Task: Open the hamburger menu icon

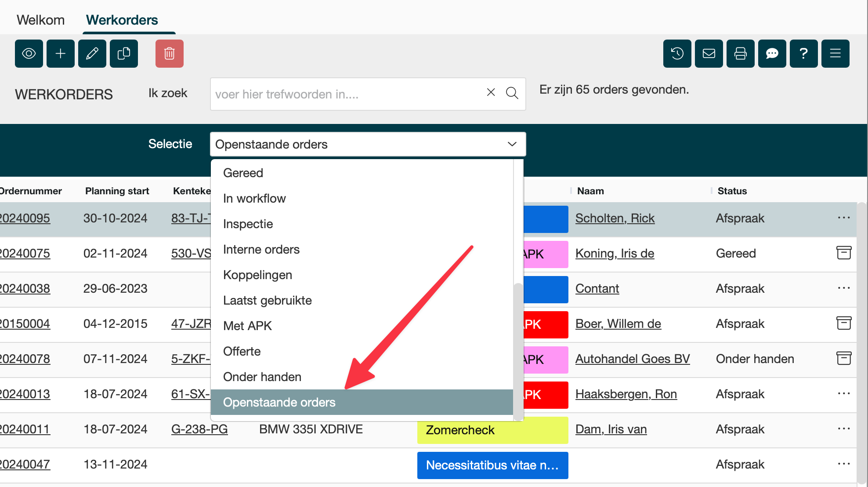Action: tap(835, 54)
